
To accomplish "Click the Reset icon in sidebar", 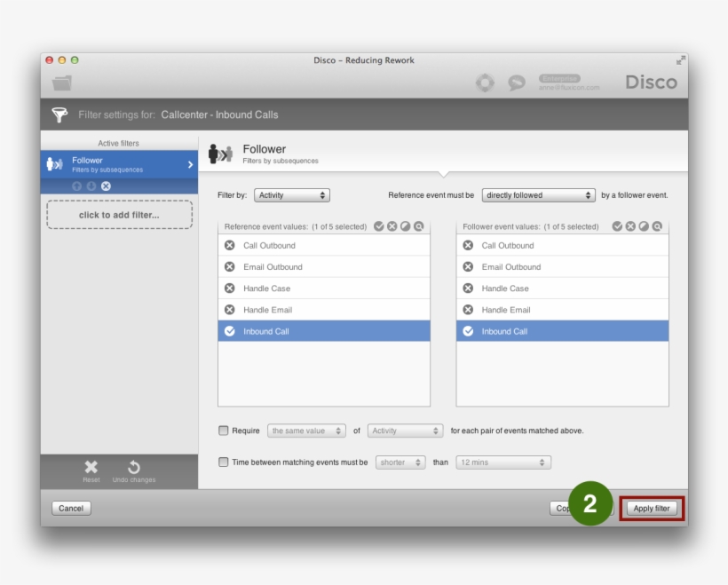I will coord(91,467).
